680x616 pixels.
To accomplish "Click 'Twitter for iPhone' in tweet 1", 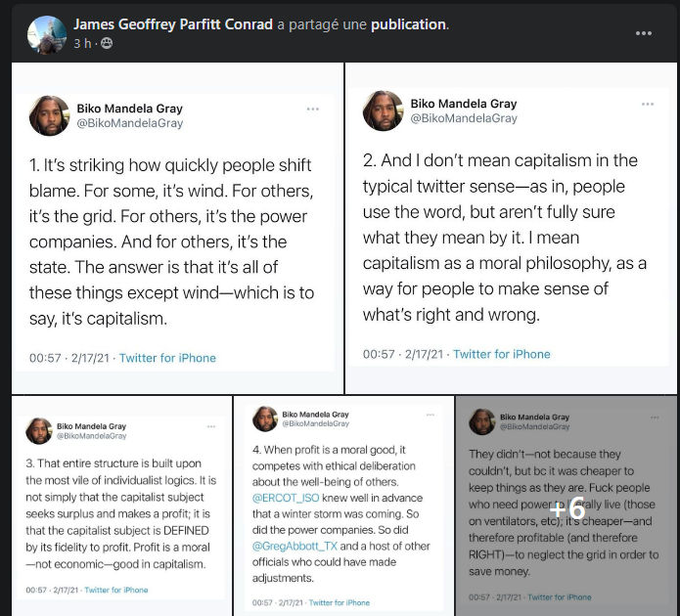I will point(167,358).
